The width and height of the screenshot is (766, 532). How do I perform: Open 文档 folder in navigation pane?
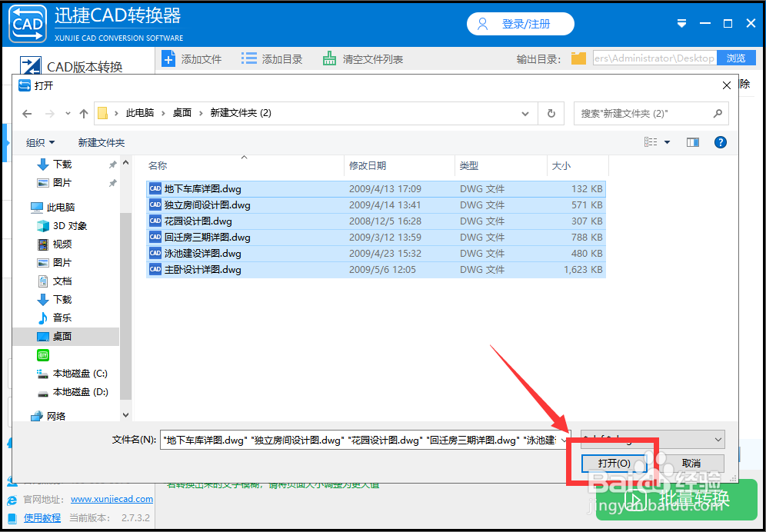coord(55,281)
